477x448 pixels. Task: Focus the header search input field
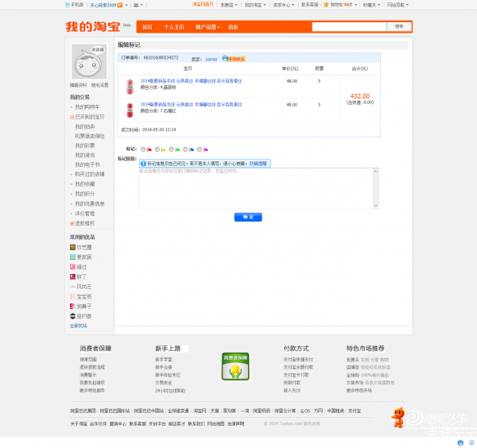pyautogui.click(x=349, y=26)
